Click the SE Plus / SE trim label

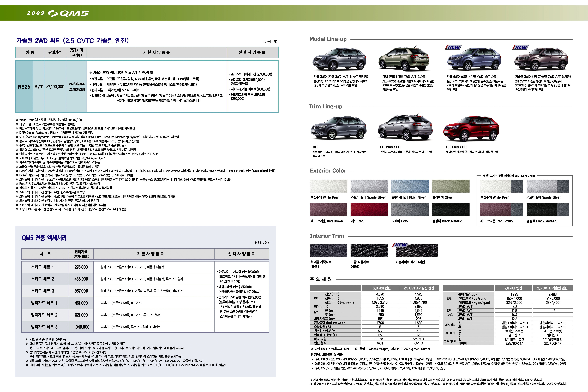point(456,147)
